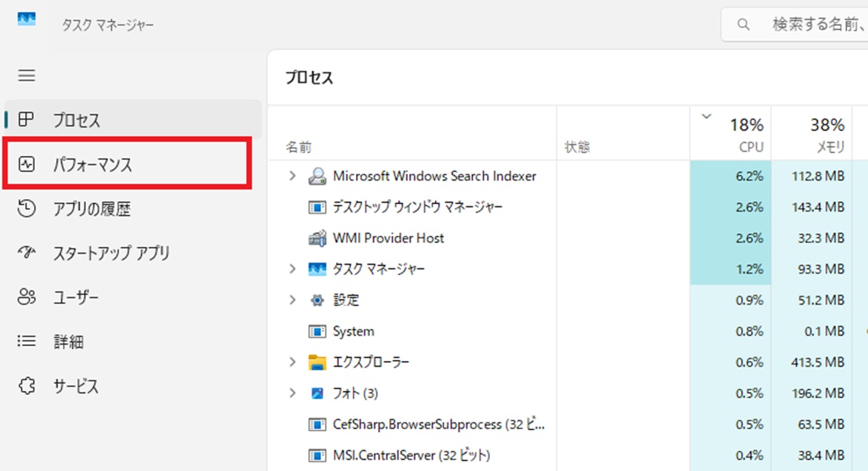Sort by the 38% メモリ column header
The image size is (868, 471).
pos(812,133)
